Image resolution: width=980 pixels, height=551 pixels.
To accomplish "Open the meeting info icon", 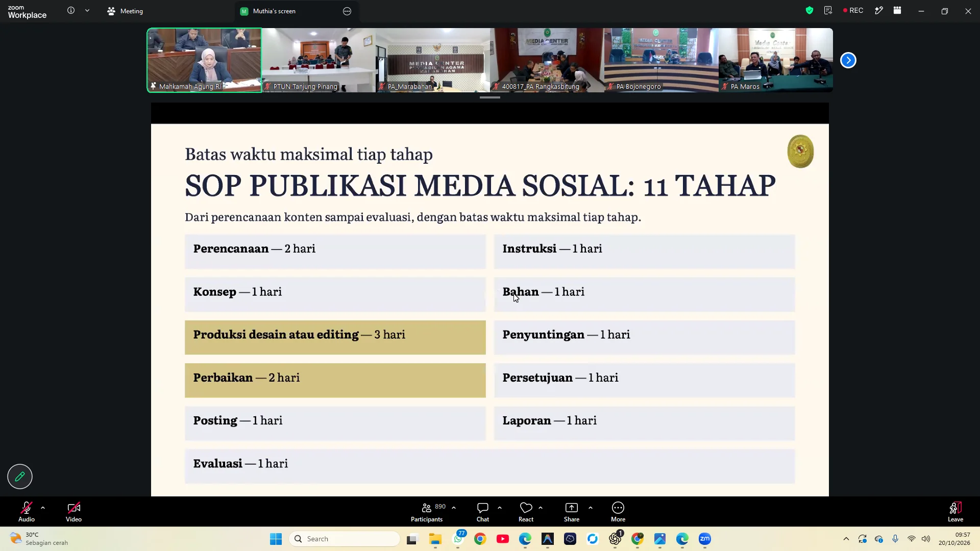I will (x=71, y=10).
